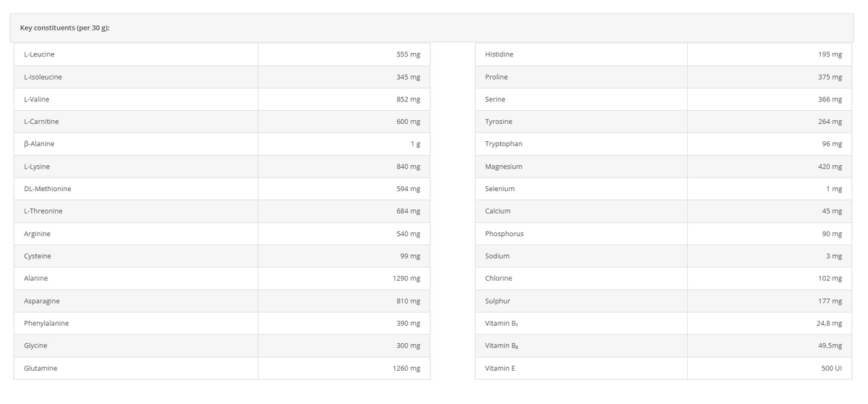
Task: Select the Histidine cell
Action: coord(581,54)
